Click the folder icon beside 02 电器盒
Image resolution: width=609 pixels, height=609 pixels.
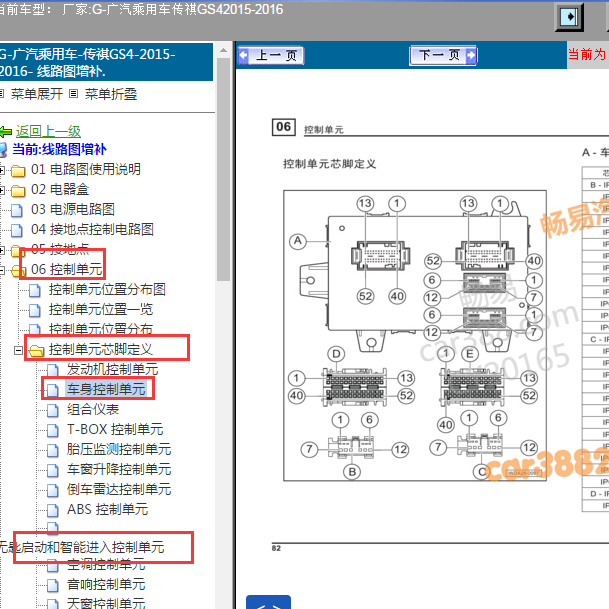tap(18, 191)
